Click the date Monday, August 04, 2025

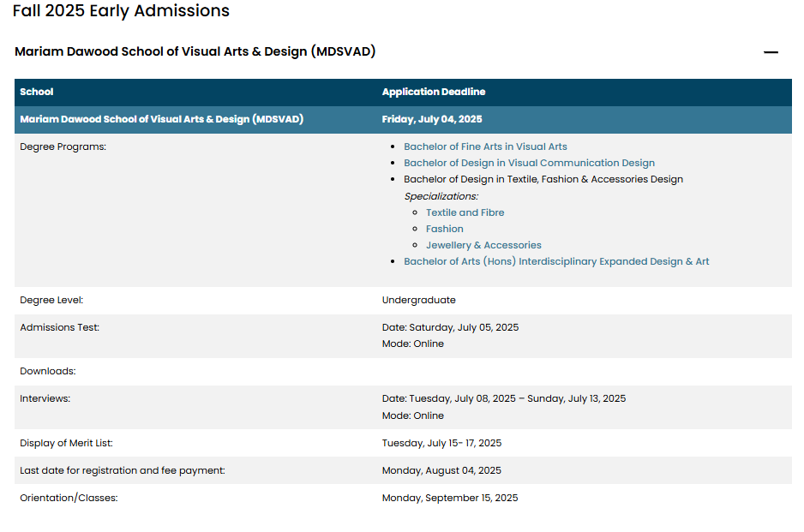[441, 470]
